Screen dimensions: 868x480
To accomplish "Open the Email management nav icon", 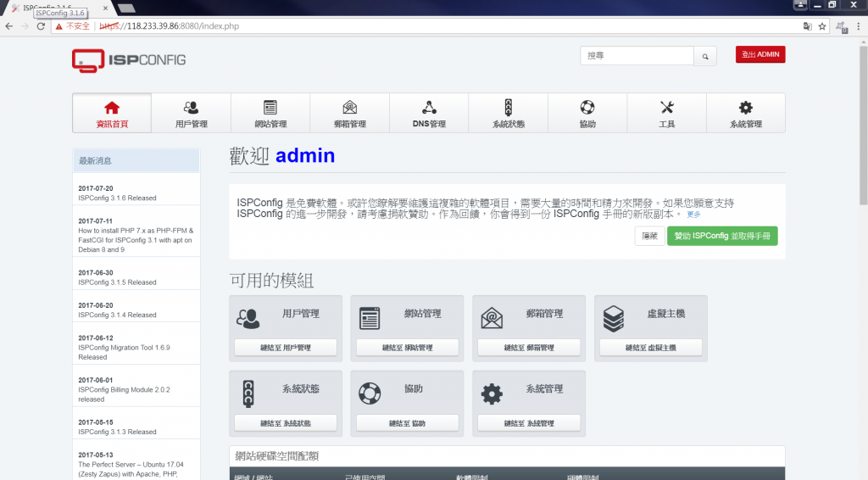I will 350,108.
